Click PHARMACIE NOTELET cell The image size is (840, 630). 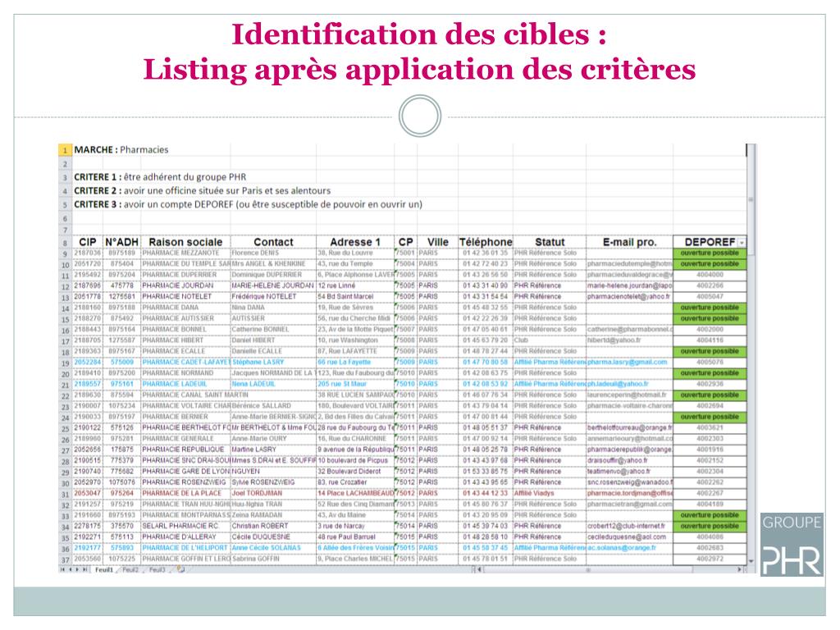coord(185,296)
